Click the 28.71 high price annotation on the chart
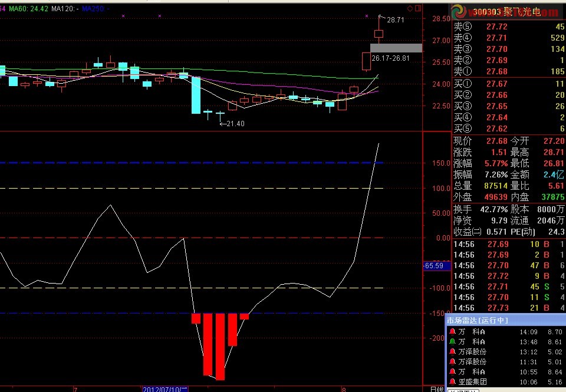The width and height of the screenshot is (566, 392). tap(396, 20)
